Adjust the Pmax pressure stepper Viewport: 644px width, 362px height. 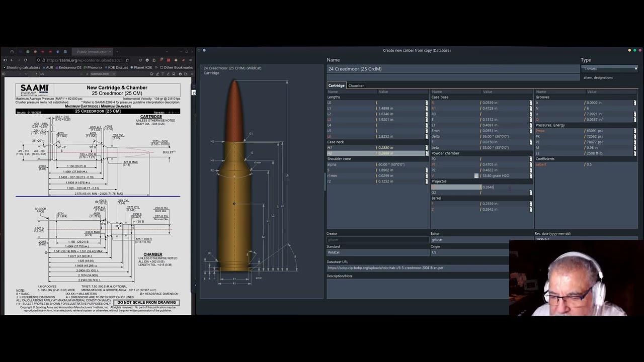[634, 131]
